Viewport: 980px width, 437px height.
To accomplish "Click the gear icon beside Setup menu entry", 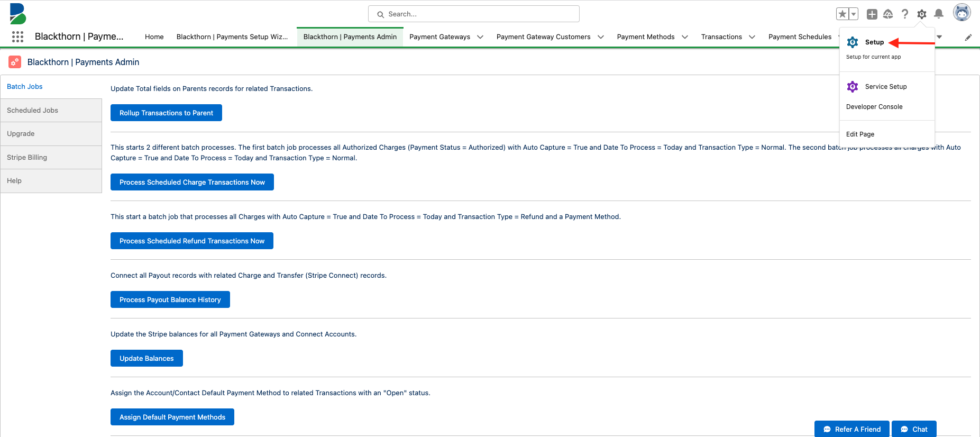I will pyautogui.click(x=853, y=42).
